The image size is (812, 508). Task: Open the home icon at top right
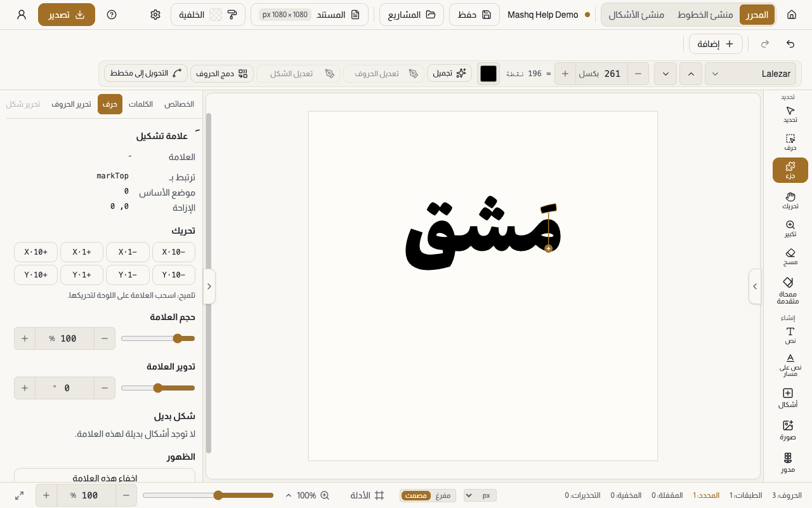[792, 15]
